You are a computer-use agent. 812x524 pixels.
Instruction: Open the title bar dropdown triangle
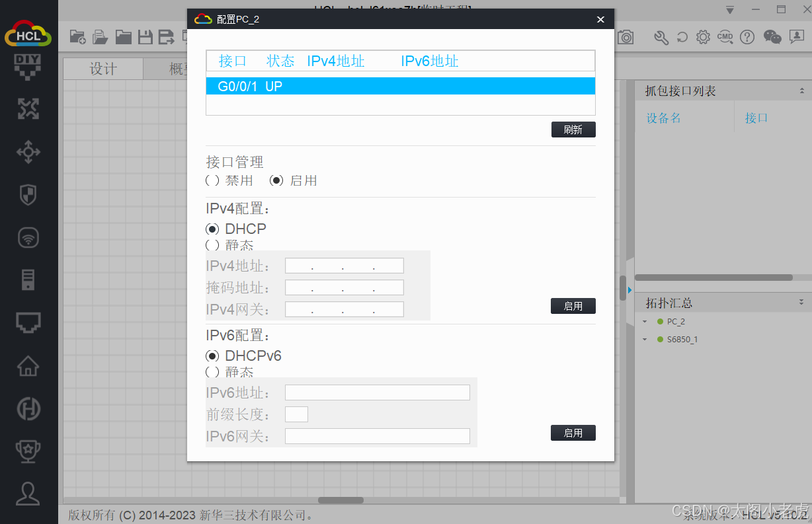click(730, 10)
